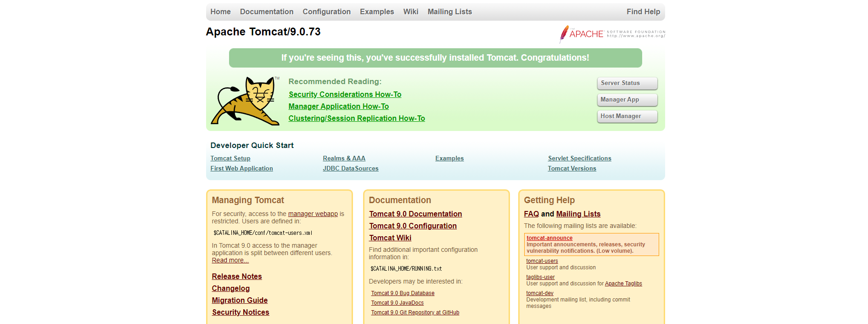Viewport: 868px width, 324px height.
Task: Open the Security Notices link
Action: pyautogui.click(x=241, y=312)
